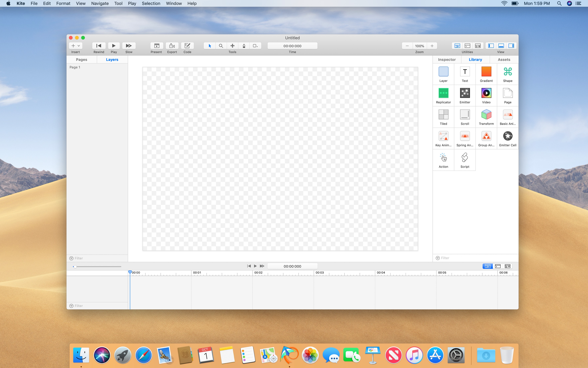588x368 pixels.
Task: Click the playhead marker at 00:00
Action: (x=130, y=272)
